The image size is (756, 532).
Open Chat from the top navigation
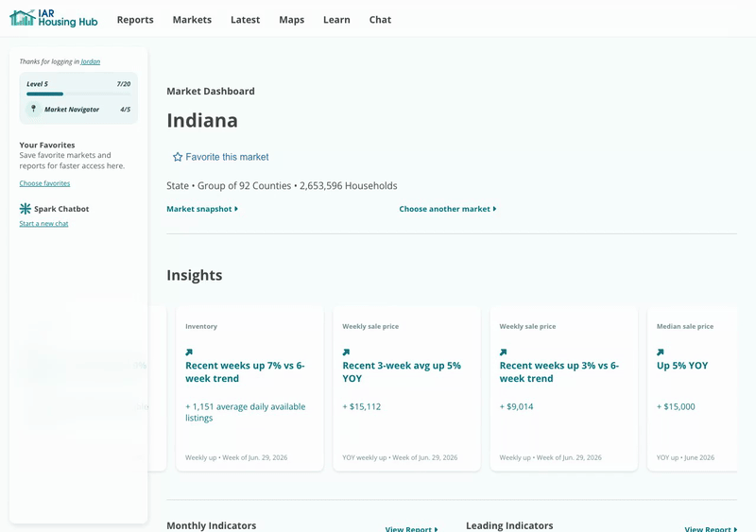coord(380,20)
